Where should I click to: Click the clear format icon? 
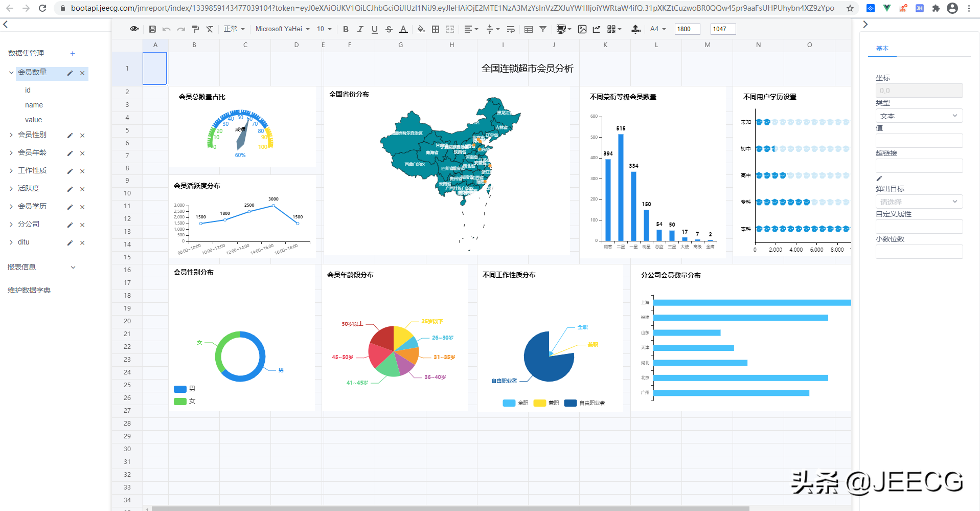pos(210,29)
